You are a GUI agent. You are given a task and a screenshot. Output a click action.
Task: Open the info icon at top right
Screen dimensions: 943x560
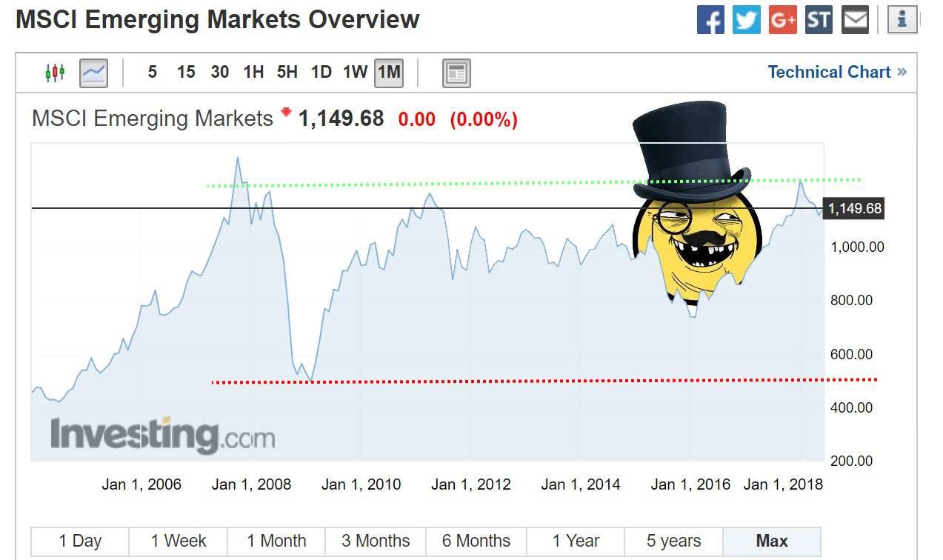[902, 20]
